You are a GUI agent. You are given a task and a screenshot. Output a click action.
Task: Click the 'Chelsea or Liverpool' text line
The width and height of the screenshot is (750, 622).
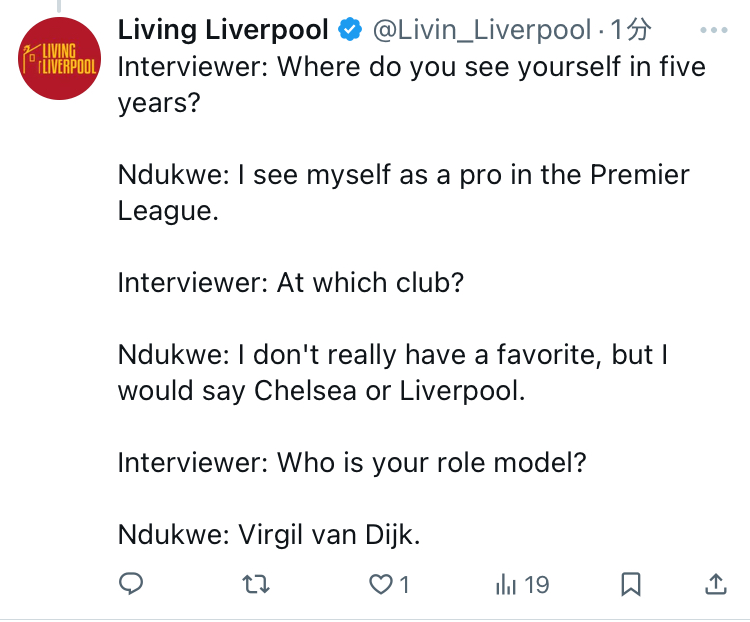tap(321, 391)
